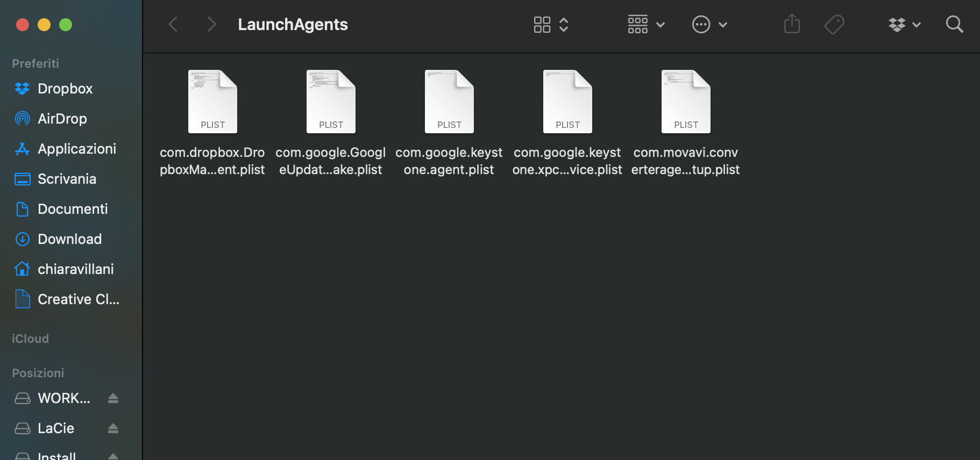Expand the action menu chevron
This screenshot has height=460, width=980.
pos(723,25)
